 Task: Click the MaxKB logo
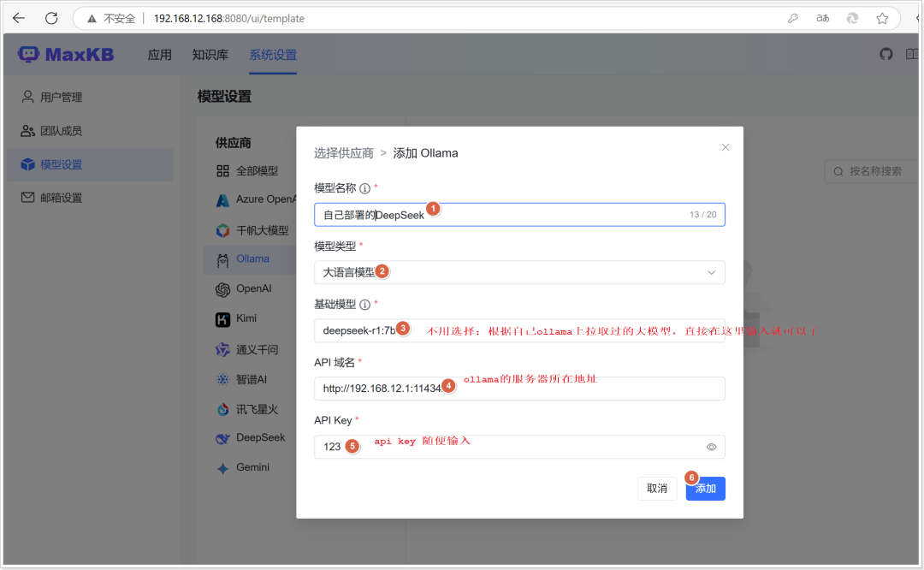pos(65,54)
